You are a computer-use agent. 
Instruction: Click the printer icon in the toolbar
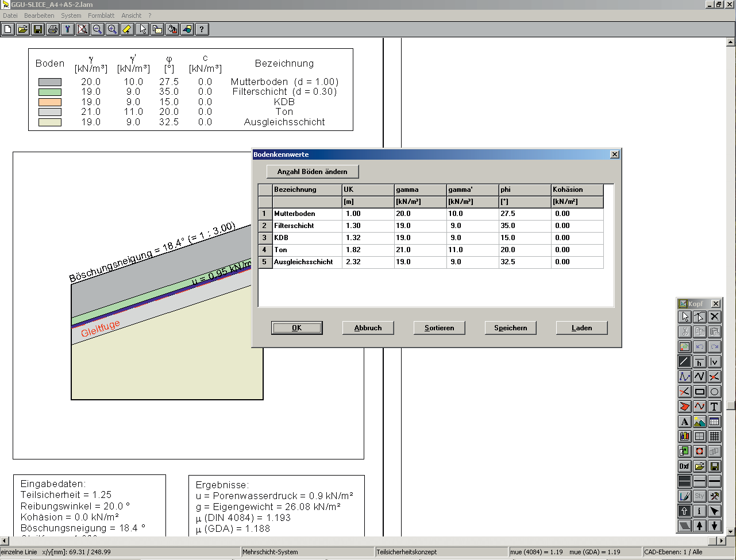[53, 29]
